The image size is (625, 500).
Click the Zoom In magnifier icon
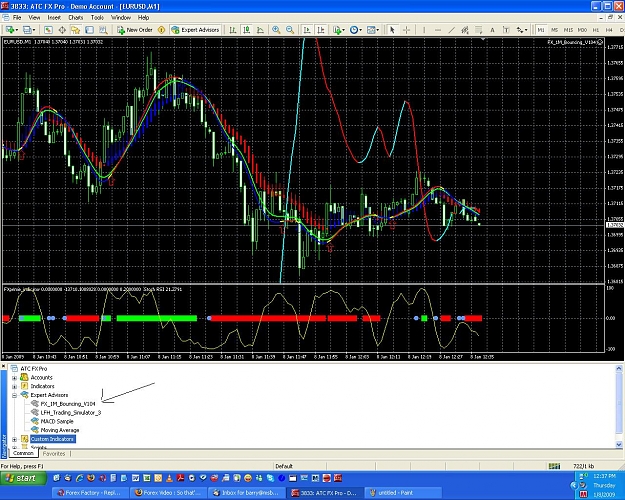click(276, 30)
